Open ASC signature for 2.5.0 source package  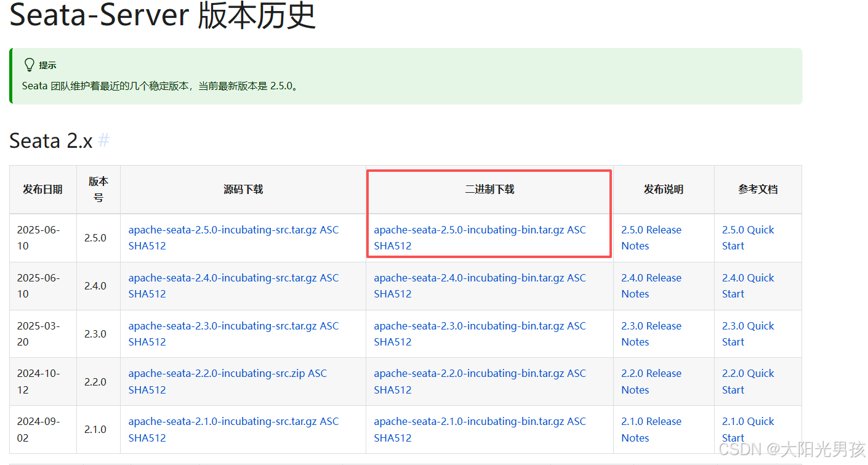(329, 230)
